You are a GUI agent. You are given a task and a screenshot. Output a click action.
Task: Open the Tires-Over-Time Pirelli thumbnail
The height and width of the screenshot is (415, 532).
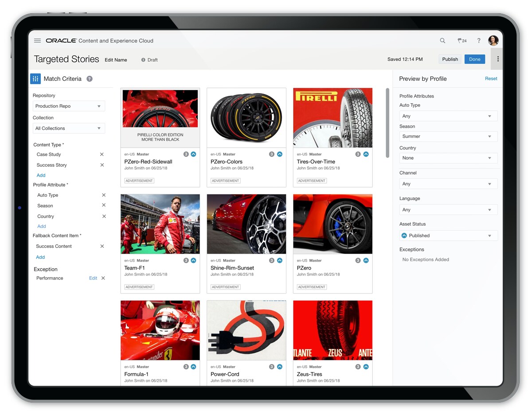[x=333, y=117]
